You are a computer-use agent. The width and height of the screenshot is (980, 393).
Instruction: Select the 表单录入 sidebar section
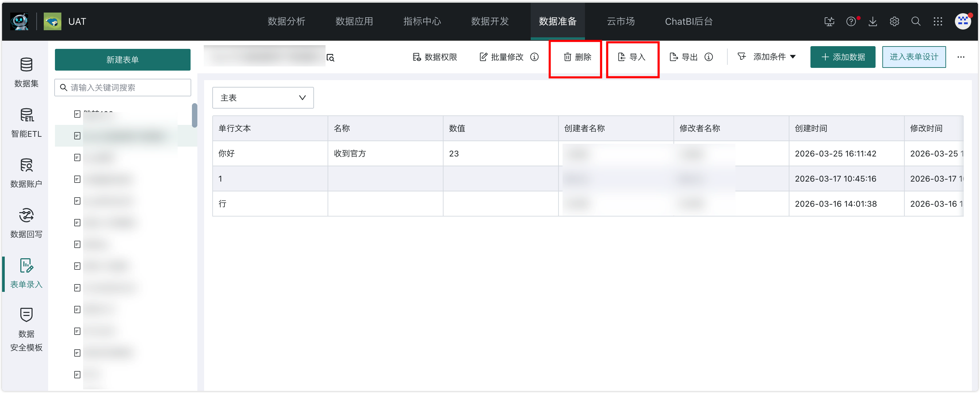(x=26, y=274)
